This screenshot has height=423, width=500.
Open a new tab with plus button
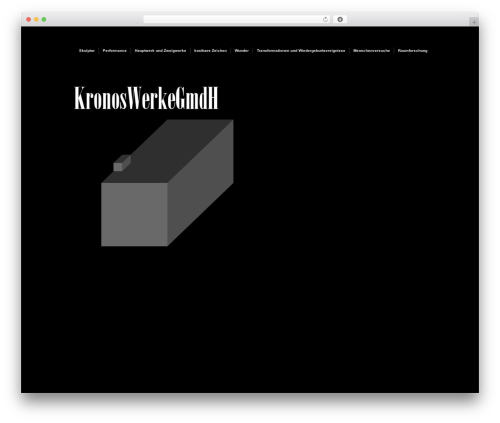pos(474,22)
